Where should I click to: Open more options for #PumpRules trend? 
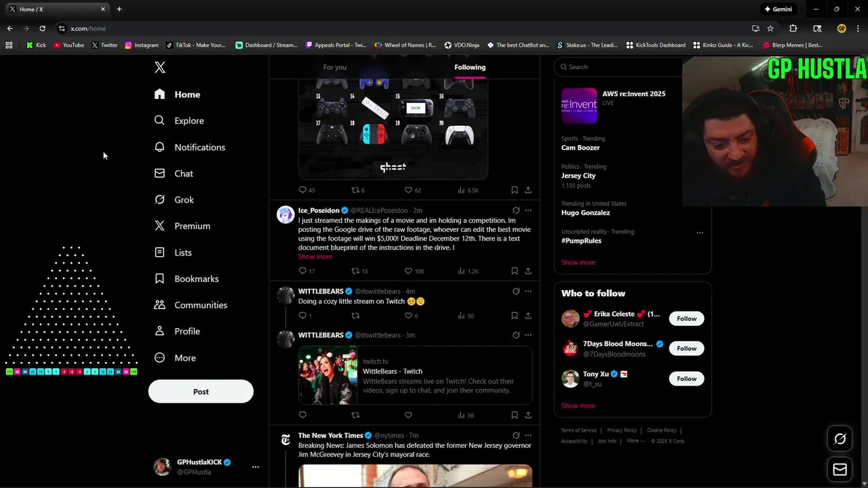coord(700,232)
